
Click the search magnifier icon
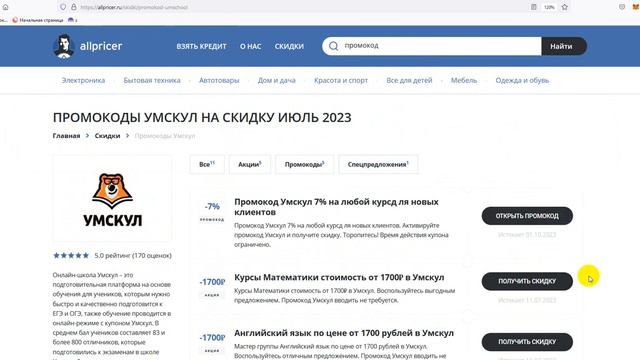click(333, 46)
